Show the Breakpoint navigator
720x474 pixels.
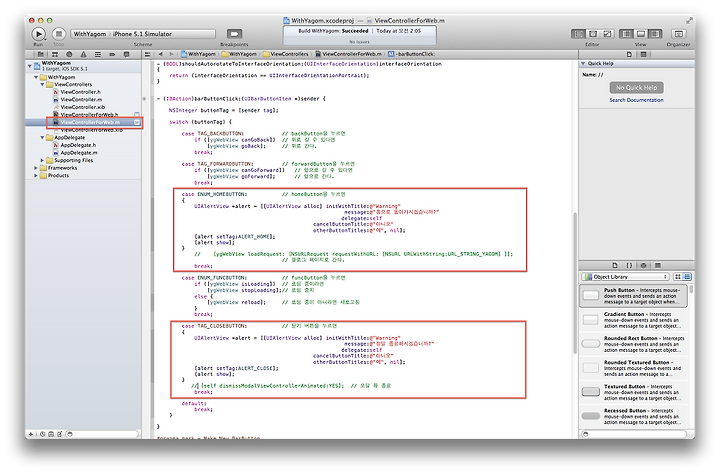(112, 54)
